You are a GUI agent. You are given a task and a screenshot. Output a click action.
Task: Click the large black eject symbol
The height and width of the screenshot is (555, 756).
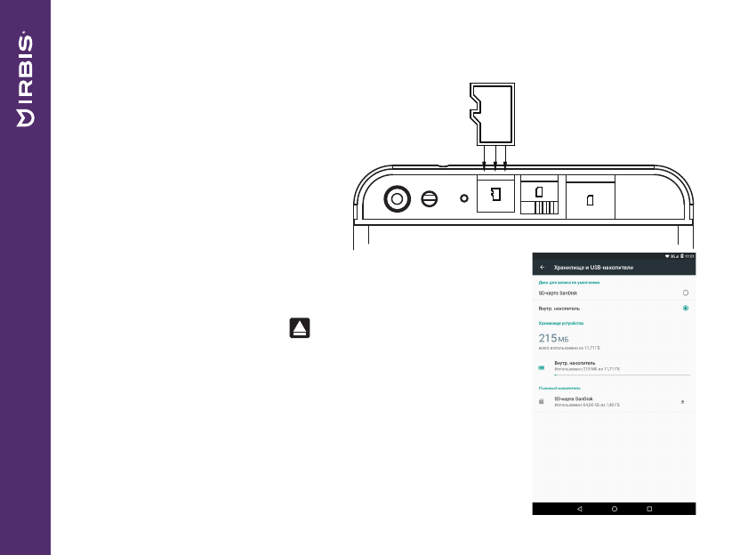pyautogui.click(x=299, y=328)
